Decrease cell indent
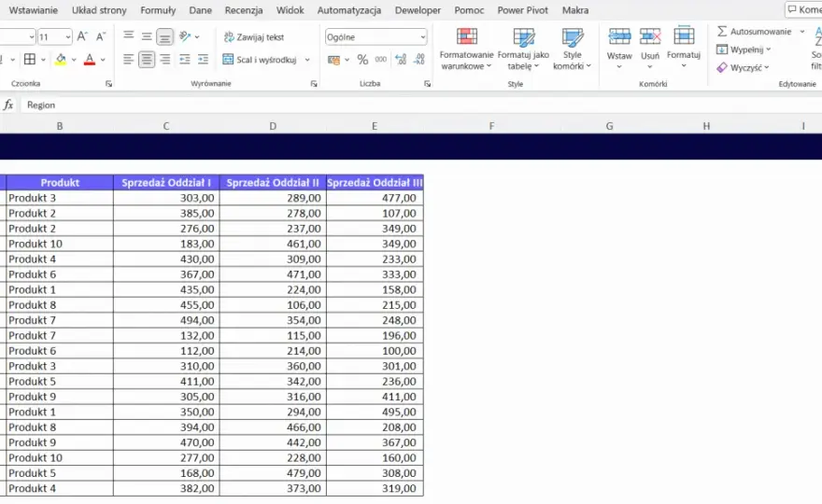 tap(185, 60)
